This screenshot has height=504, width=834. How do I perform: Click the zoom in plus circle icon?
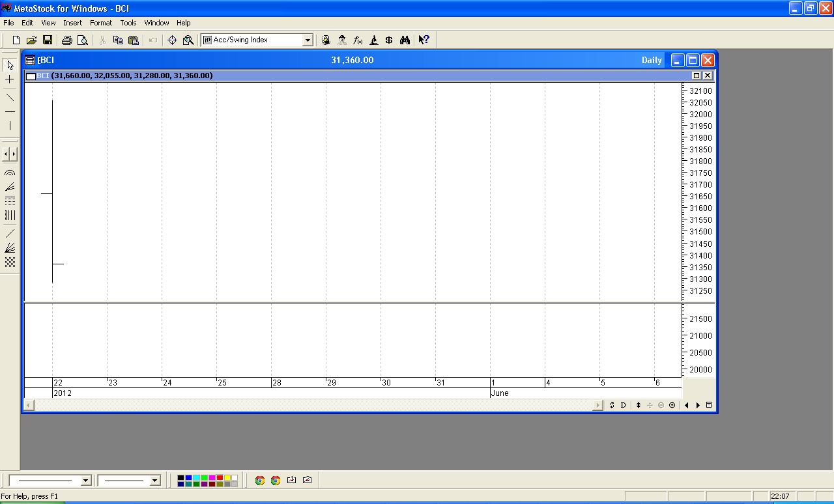click(672, 405)
